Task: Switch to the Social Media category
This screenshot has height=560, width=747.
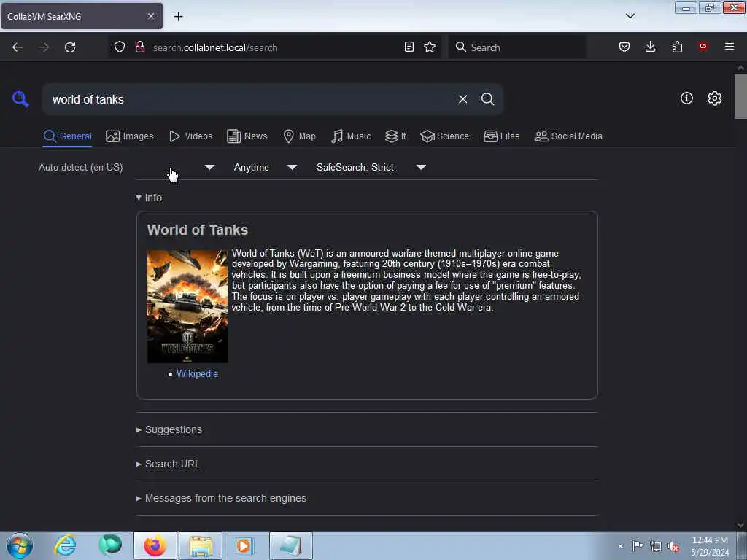Action: click(568, 136)
